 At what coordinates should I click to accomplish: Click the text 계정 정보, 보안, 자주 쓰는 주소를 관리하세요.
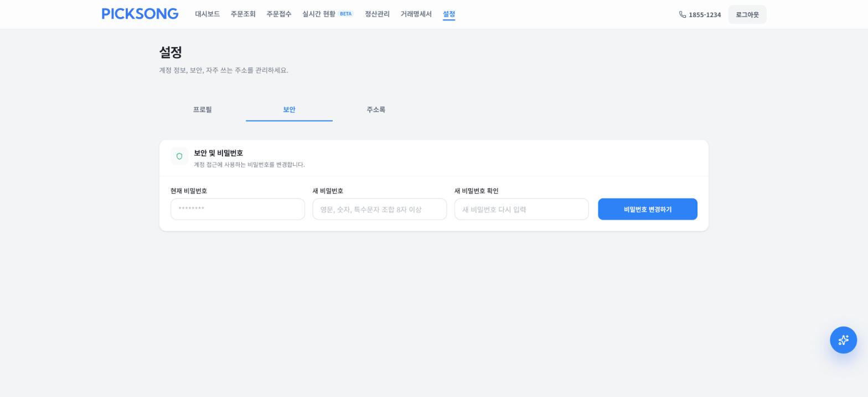[224, 70]
